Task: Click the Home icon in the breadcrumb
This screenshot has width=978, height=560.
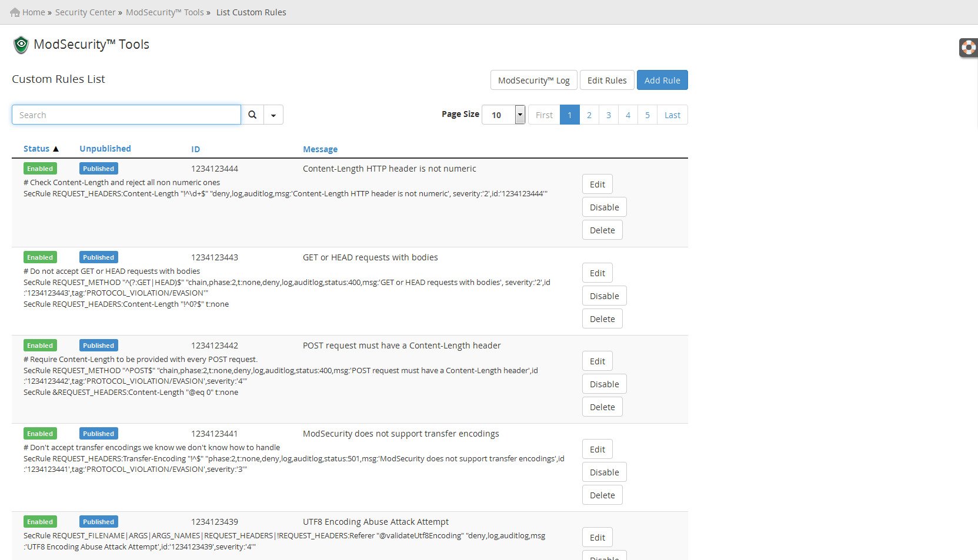Action: (x=15, y=12)
